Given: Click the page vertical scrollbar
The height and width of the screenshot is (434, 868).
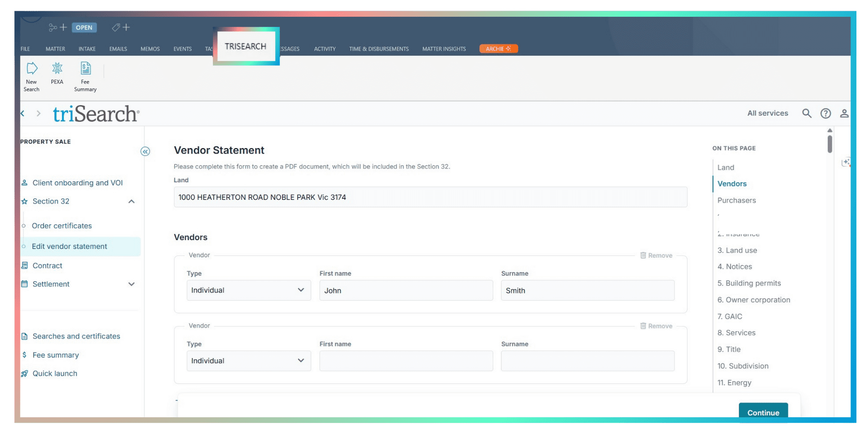Looking at the screenshot, I should point(830,143).
